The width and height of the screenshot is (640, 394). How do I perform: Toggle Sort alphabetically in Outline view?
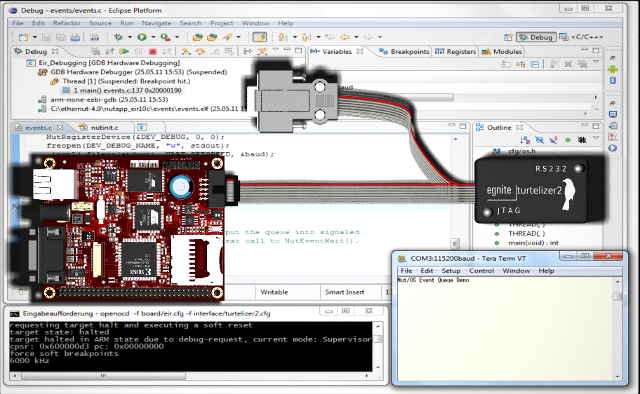[x=525, y=140]
